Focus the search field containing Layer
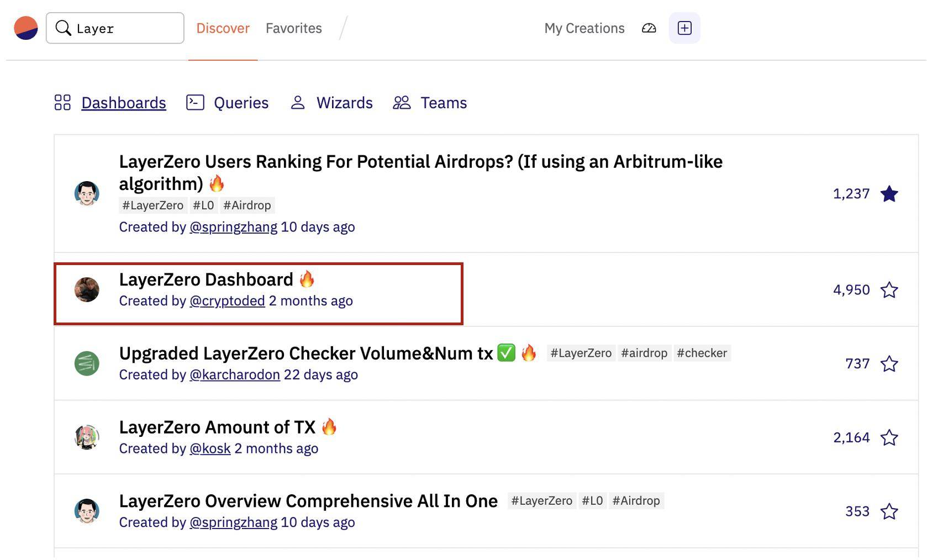927x560 pixels. pyautogui.click(x=115, y=28)
